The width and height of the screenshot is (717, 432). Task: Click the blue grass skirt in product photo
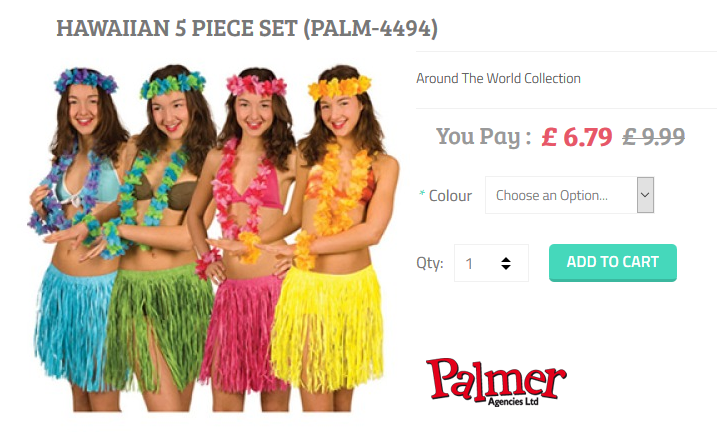coord(73,325)
